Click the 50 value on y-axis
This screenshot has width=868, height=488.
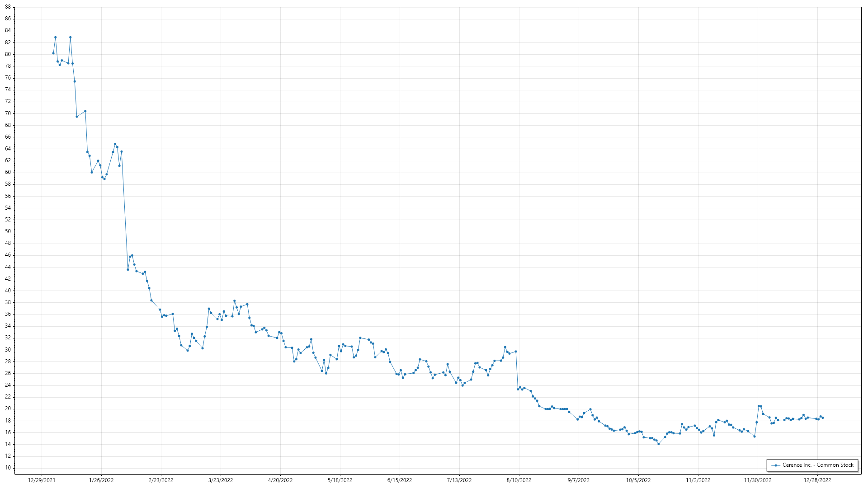(x=8, y=231)
